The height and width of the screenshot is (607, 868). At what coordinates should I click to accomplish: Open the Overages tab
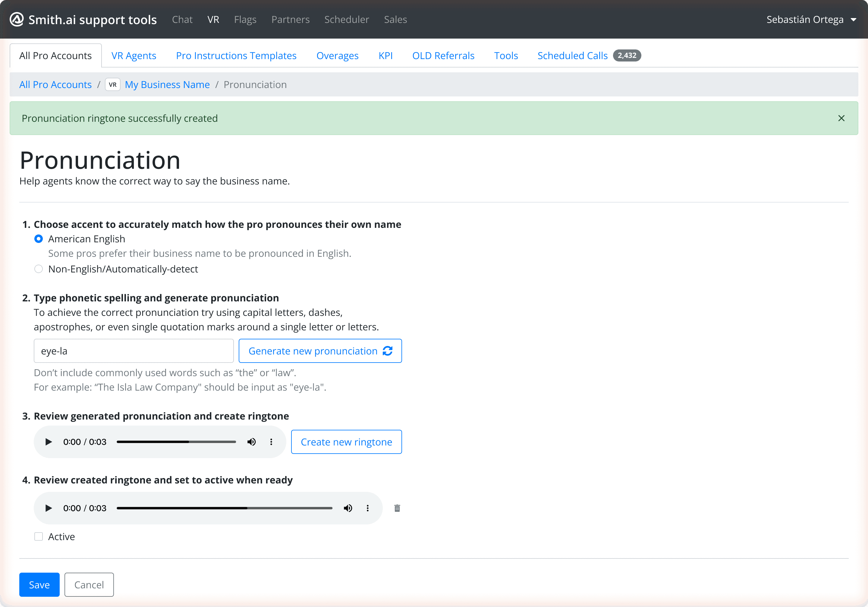point(338,55)
